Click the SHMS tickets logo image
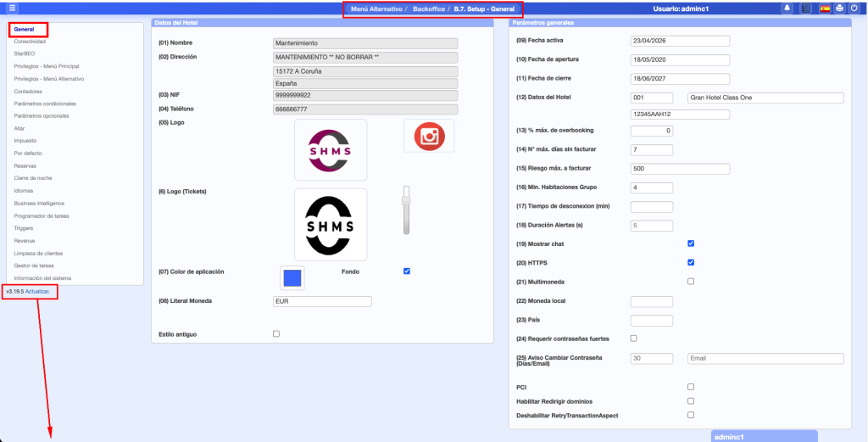The width and height of the screenshot is (868, 442). pyautogui.click(x=330, y=224)
